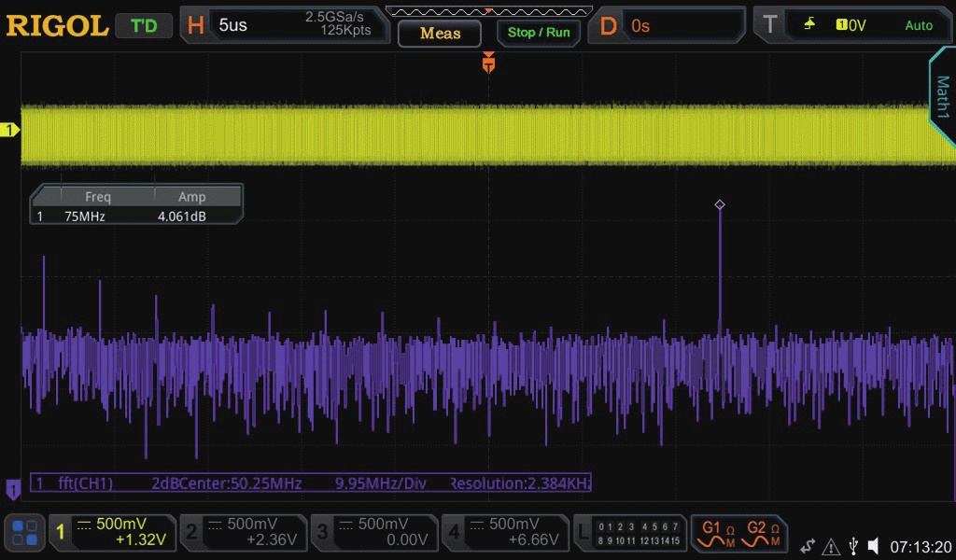This screenshot has width=956, height=560.
Task: Open the G2 signal generator icon
Action: (761, 534)
